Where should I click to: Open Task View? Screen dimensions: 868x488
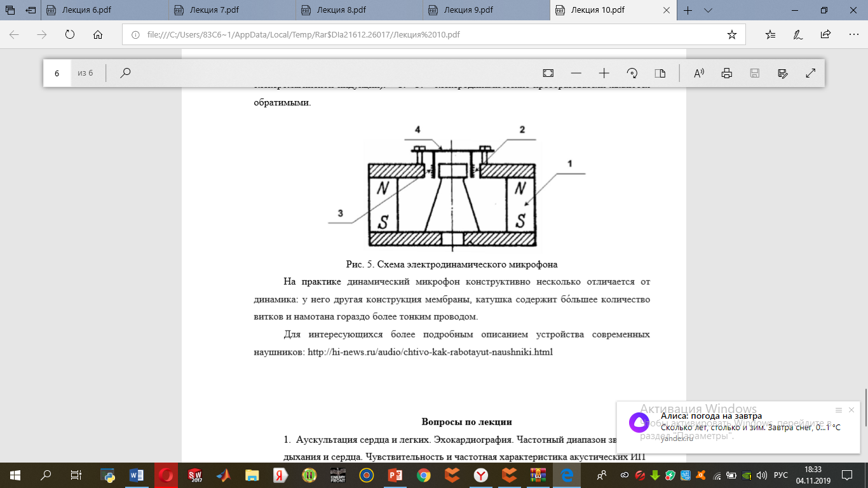[76, 475]
